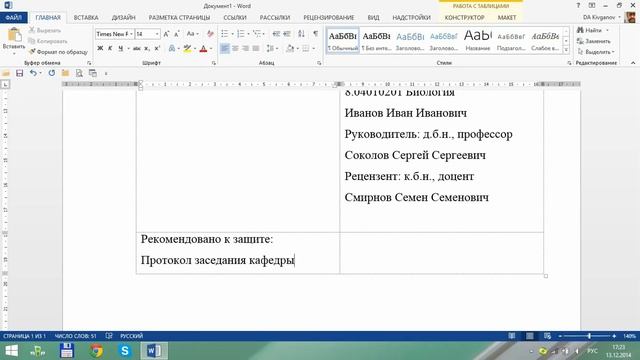This screenshot has height=360, width=640.
Task: Save the document from Quick Access Toolbar
Action: click(x=19, y=73)
